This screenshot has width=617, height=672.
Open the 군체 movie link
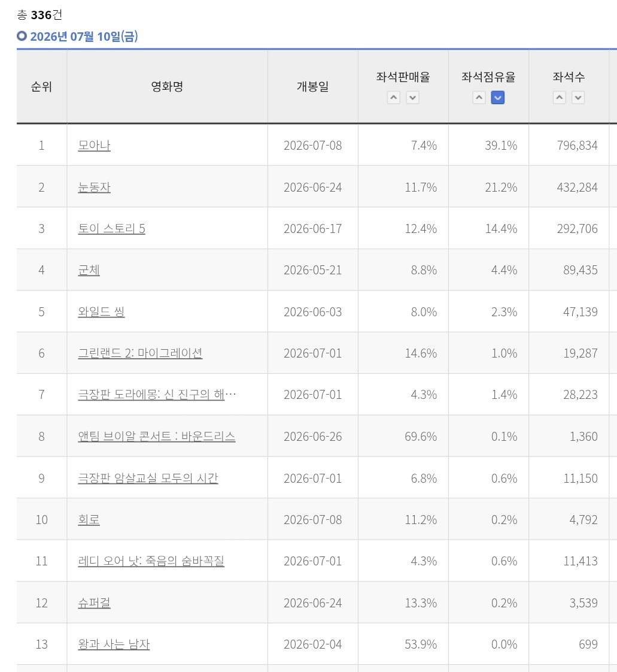click(89, 270)
